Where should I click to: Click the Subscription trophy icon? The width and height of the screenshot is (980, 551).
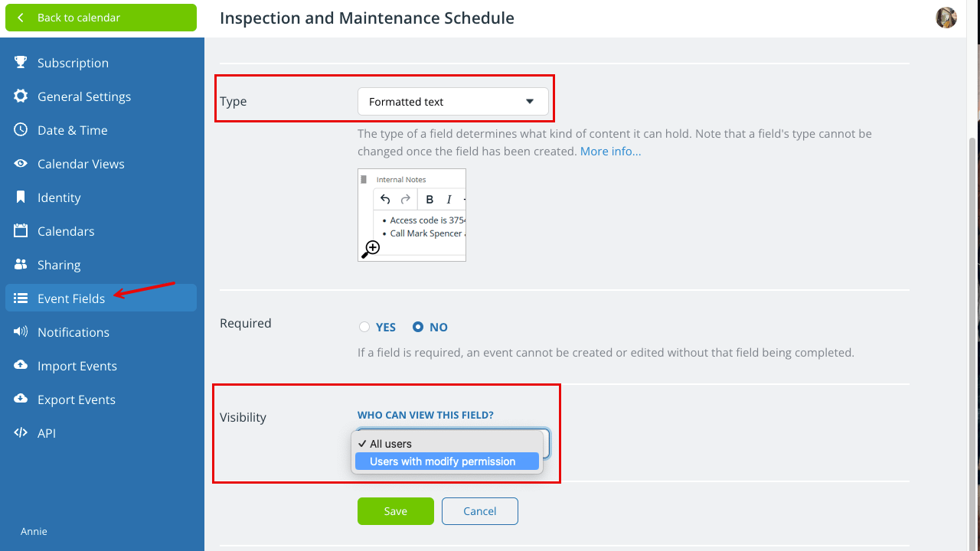21,63
